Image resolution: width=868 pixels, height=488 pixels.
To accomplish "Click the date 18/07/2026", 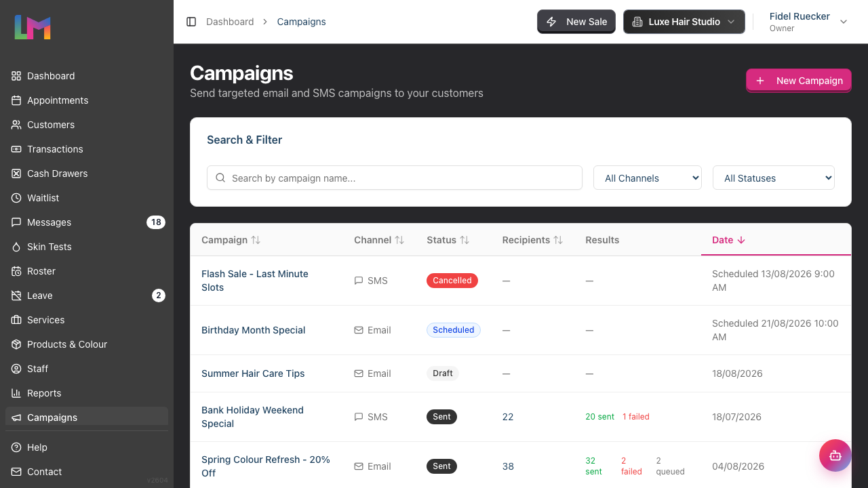I will [x=736, y=417].
